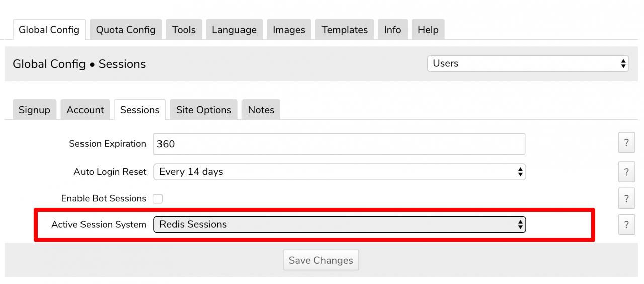Open help for Enable Bot Sessions
644x284 pixels.
pyautogui.click(x=626, y=198)
